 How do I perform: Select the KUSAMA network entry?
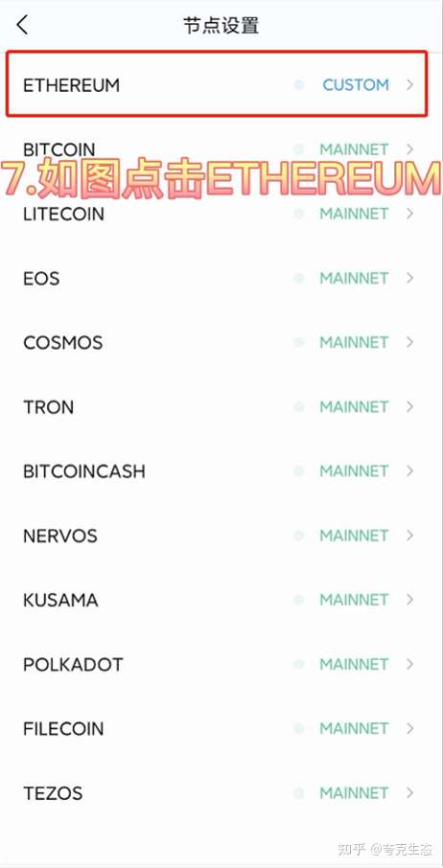coord(221,600)
